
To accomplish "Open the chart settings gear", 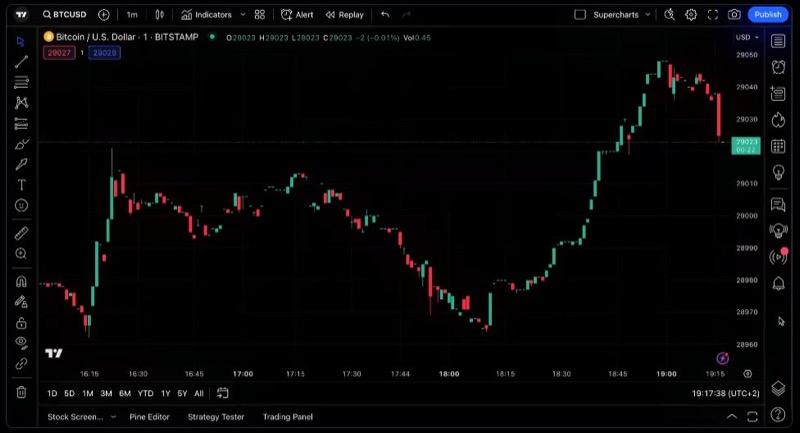I will [691, 15].
